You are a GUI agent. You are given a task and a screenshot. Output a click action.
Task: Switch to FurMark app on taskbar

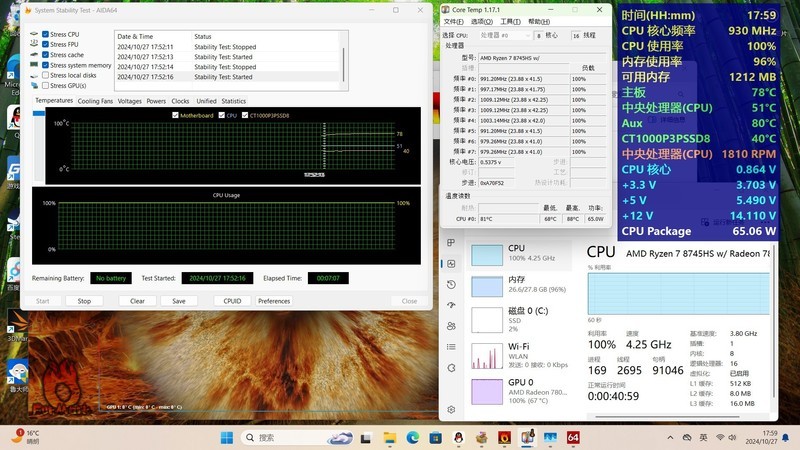(x=504, y=438)
